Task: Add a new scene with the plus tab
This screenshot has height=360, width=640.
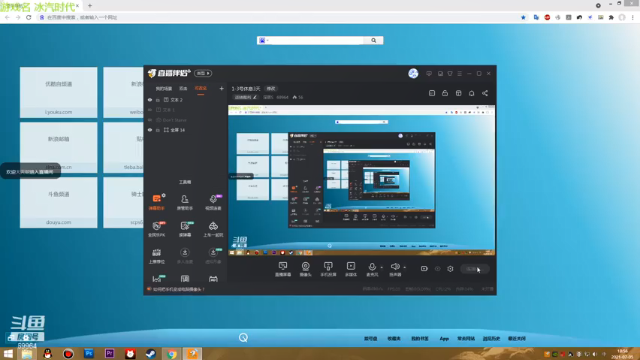Action: 221,89
